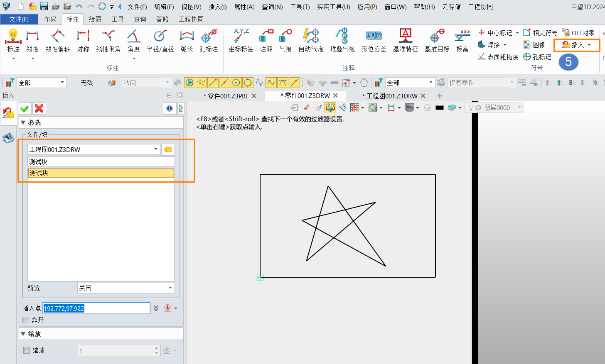Open the 视图(V) menu
Screen dimensions: 605x364
click(x=191, y=7)
